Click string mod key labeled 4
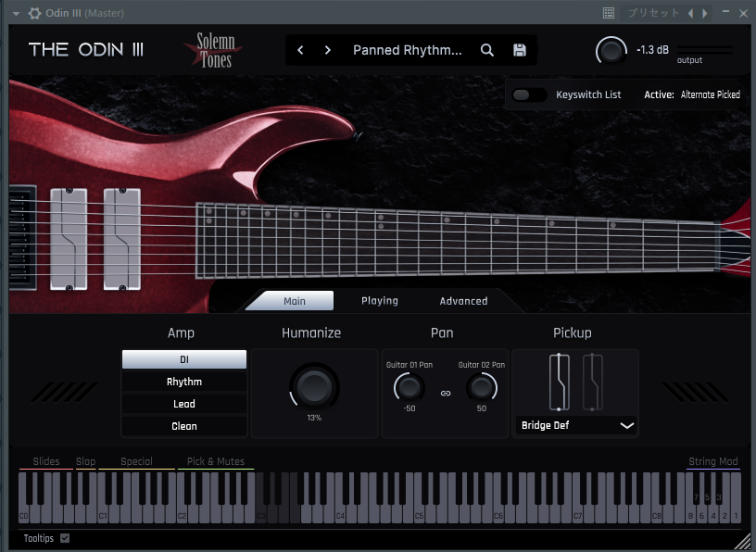This screenshot has width=756, height=552. pyautogui.click(x=713, y=515)
